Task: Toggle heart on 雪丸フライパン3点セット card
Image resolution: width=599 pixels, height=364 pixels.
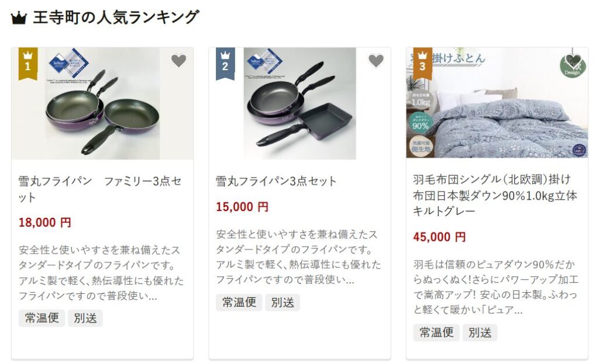Action: (376, 61)
